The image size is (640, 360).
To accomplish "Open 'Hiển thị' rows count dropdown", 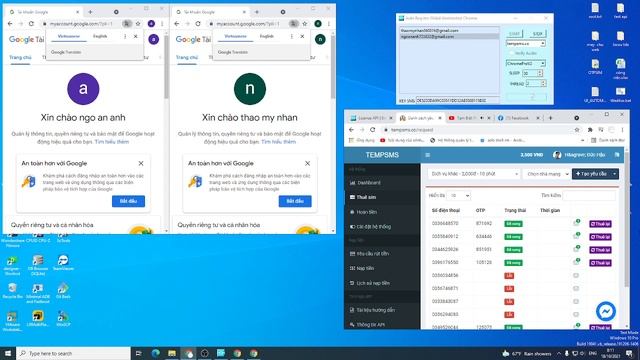I will click(x=458, y=196).
